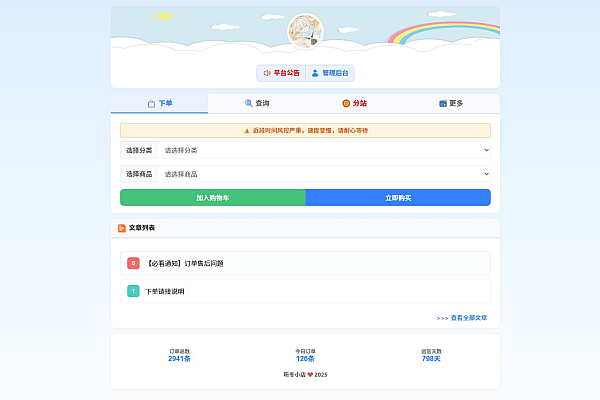Click the circular avatar image
Screen dimensions: 600x400
[305, 31]
